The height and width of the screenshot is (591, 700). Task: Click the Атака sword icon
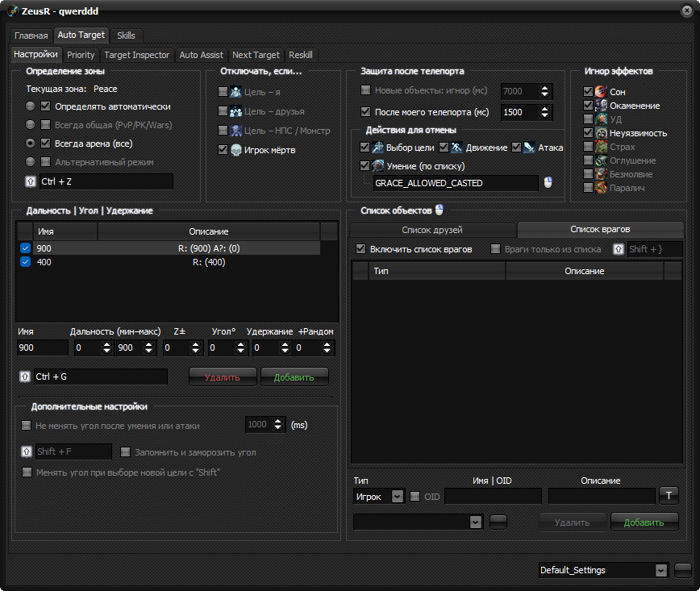(x=529, y=148)
